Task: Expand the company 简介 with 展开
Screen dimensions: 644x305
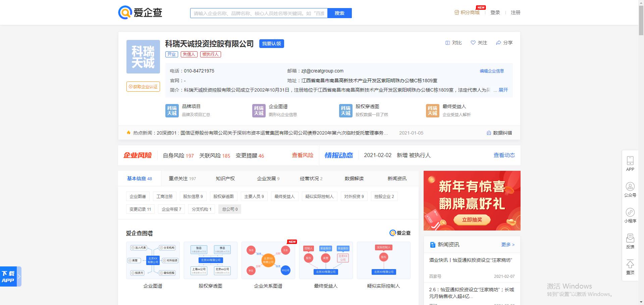Action: (x=503, y=90)
